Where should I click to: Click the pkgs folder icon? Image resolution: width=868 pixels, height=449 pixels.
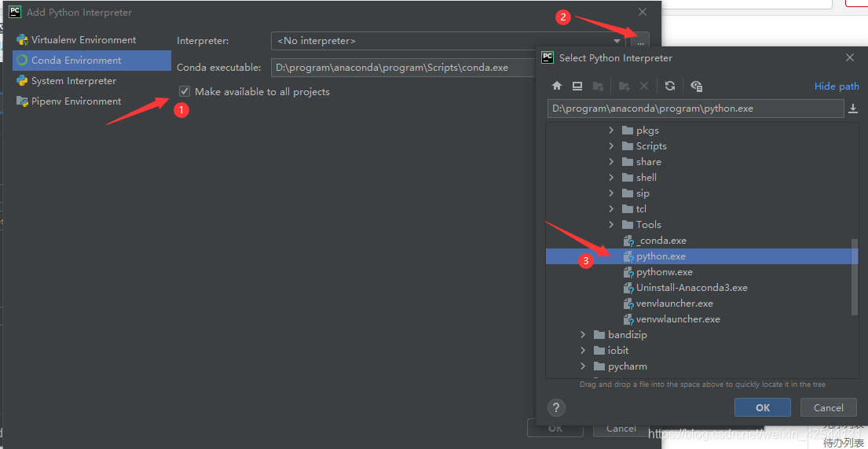click(627, 131)
